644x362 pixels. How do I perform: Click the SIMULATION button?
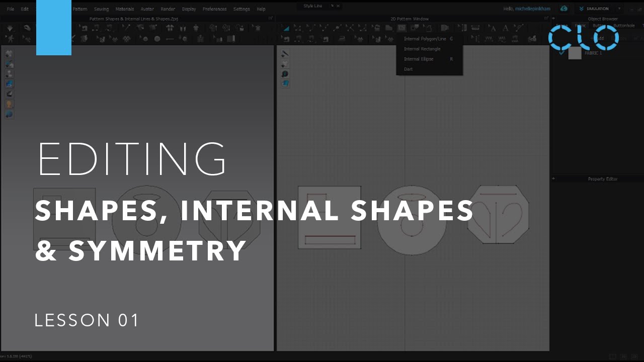point(594,9)
